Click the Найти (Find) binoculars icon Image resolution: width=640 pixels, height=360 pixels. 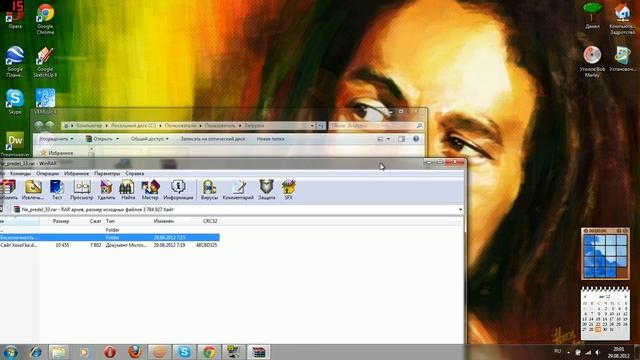pyautogui.click(x=127, y=190)
